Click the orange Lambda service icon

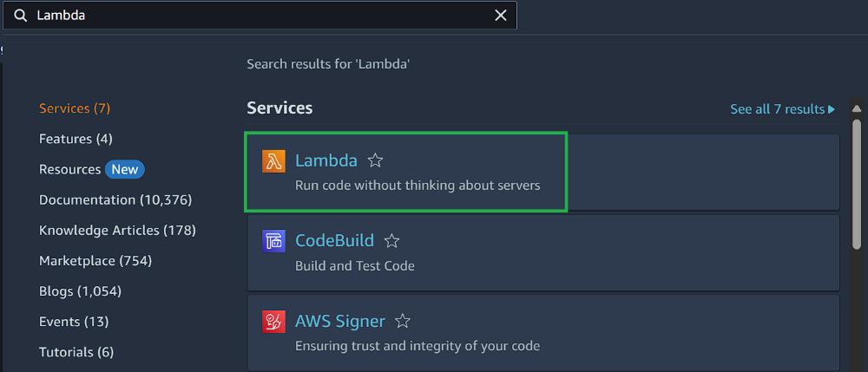tap(273, 161)
